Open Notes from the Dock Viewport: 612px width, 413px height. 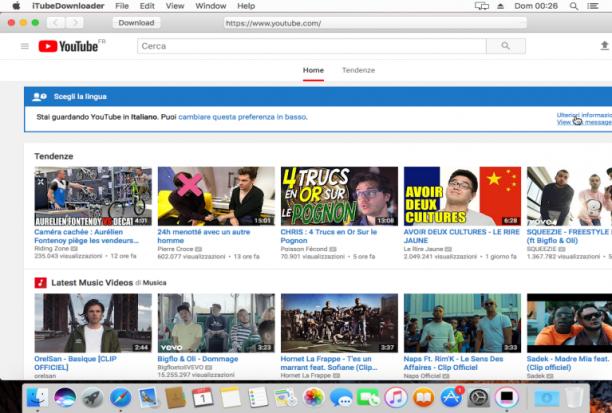pyautogui.click(x=230, y=397)
